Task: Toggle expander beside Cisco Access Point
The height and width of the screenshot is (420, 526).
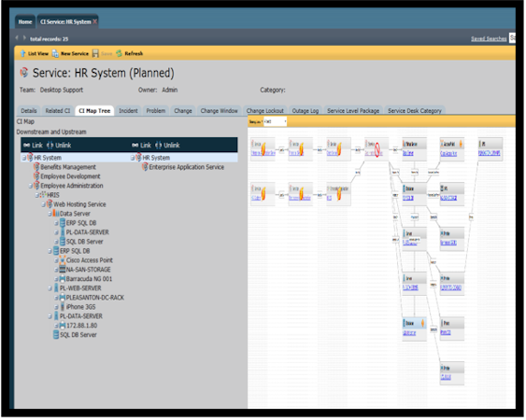Action: click(x=56, y=260)
